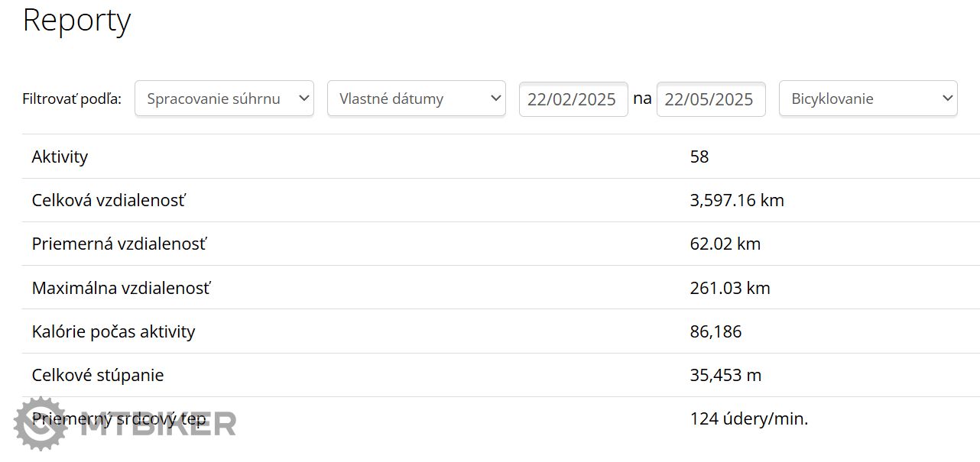980x462 pixels.
Task: Click the Kalórie počas aktivity row label
Action: [113, 331]
